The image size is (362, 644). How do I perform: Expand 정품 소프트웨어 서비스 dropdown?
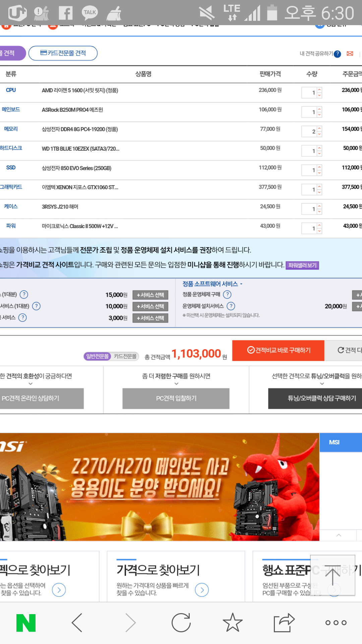[x=212, y=284]
